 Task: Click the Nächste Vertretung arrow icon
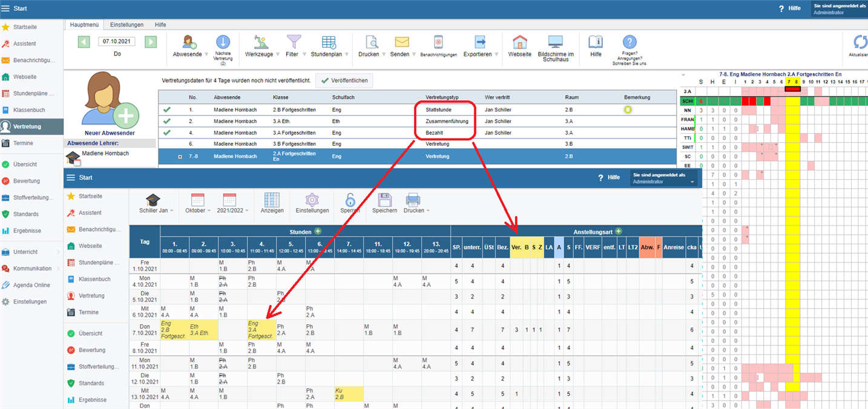click(x=223, y=42)
